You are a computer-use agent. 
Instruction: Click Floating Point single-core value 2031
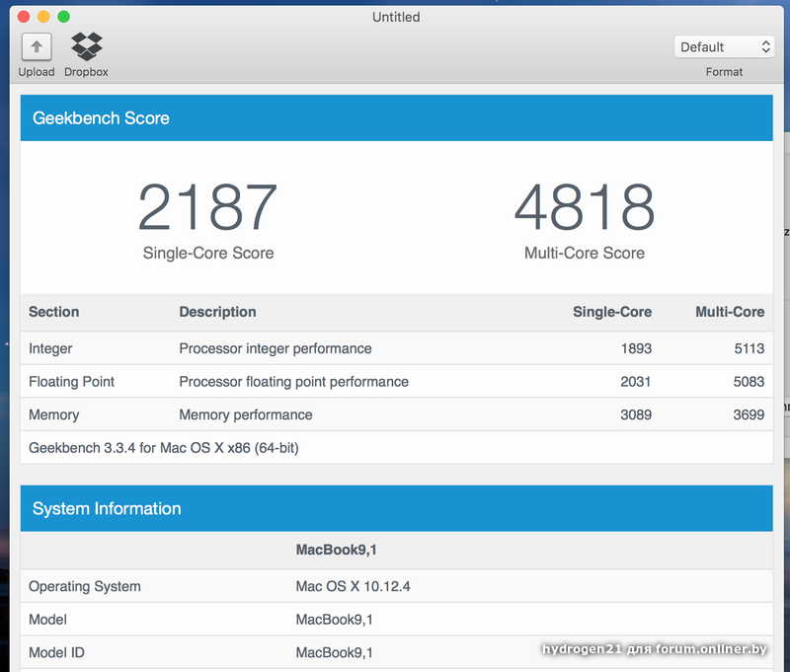636,382
